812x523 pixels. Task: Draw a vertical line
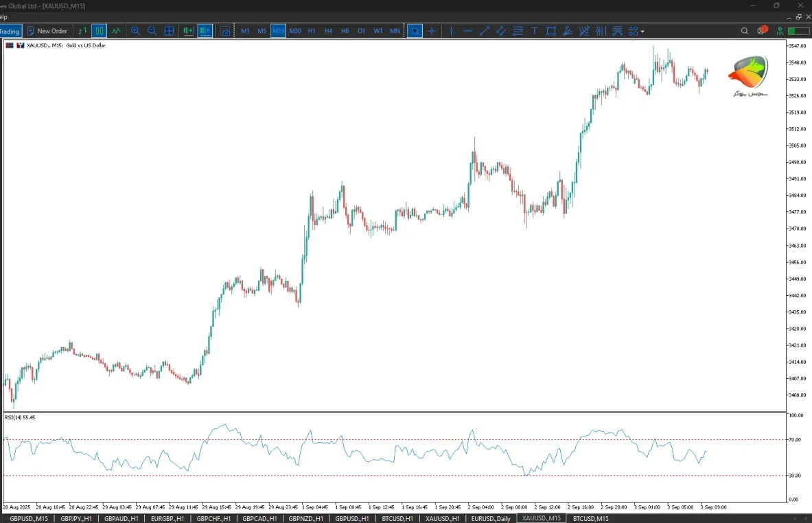pyautogui.click(x=452, y=31)
